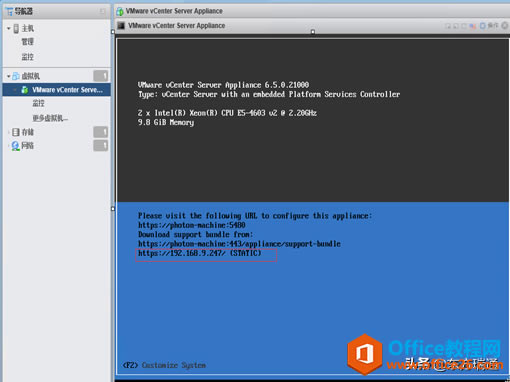This screenshot has height=382, width=510.
Task: Click the 导航器 navigator panel icon
Action: pos(9,11)
